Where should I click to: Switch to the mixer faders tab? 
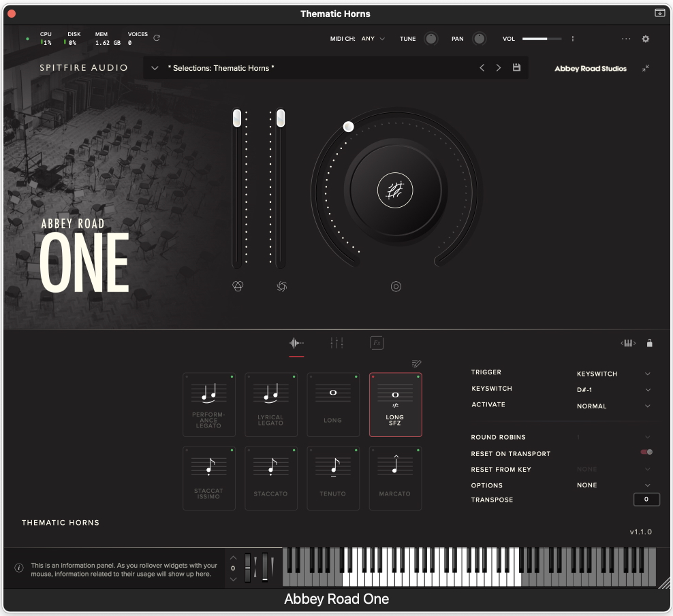coord(336,343)
